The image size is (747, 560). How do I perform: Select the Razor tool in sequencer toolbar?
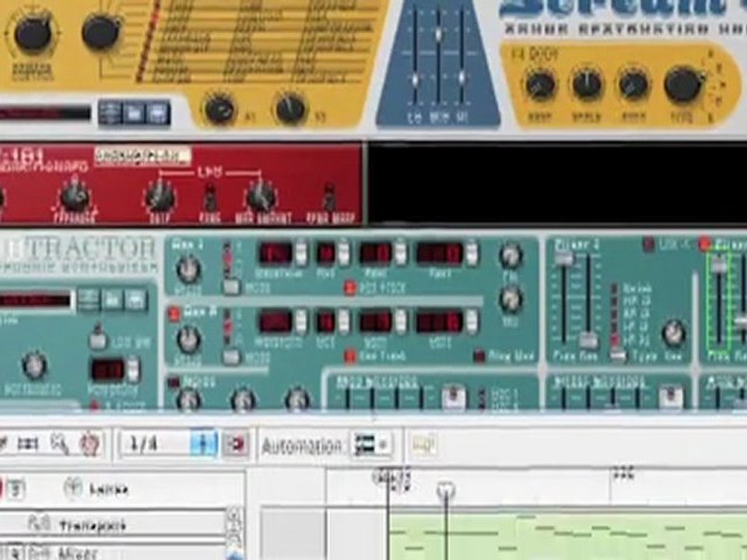(28, 444)
